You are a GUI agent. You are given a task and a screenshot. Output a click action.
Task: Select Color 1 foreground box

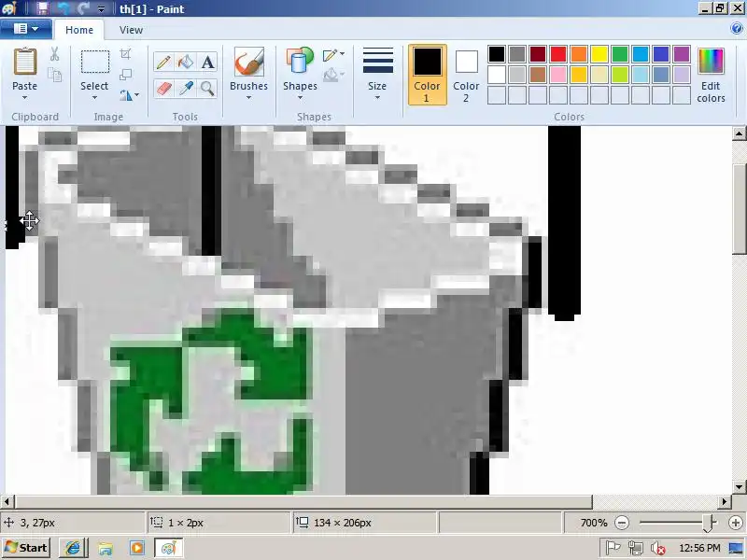427,75
